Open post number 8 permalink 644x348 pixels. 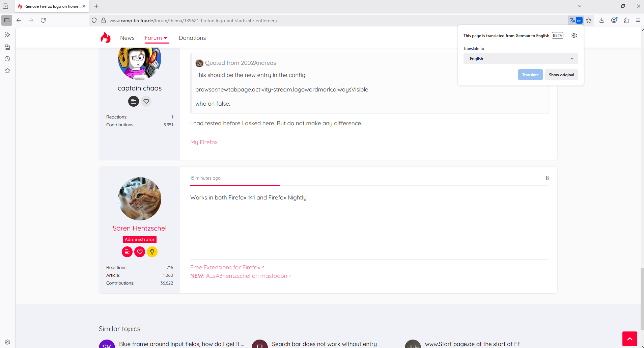click(547, 178)
